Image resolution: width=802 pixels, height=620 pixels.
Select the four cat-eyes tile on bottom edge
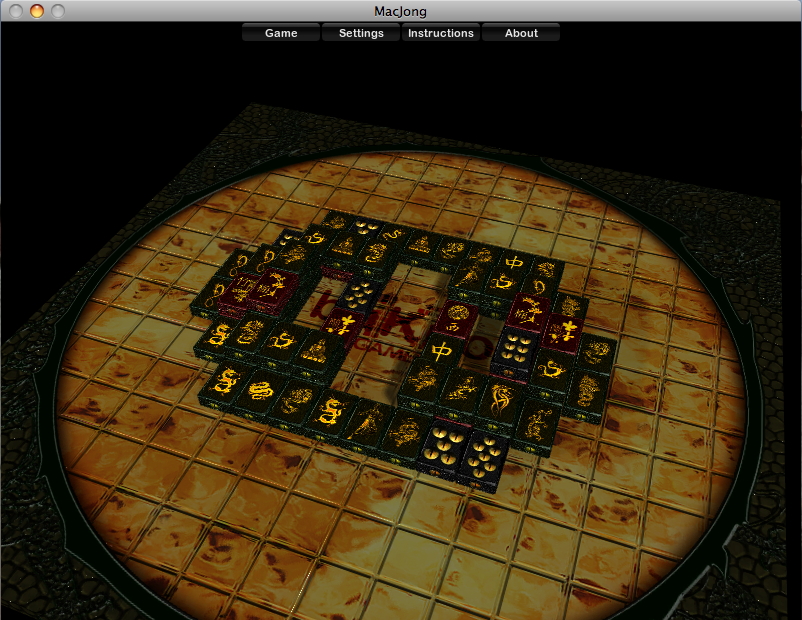click(x=442, y=447)
